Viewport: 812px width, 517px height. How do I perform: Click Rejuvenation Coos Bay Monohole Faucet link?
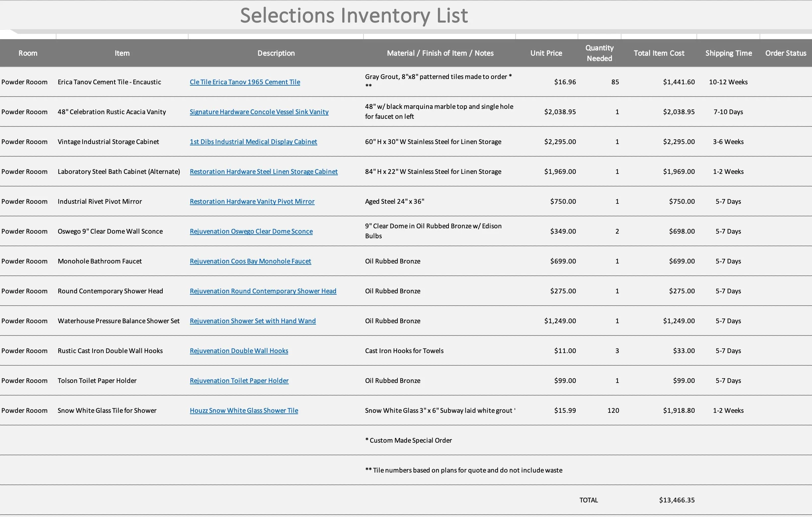click(x=250, y=261)
